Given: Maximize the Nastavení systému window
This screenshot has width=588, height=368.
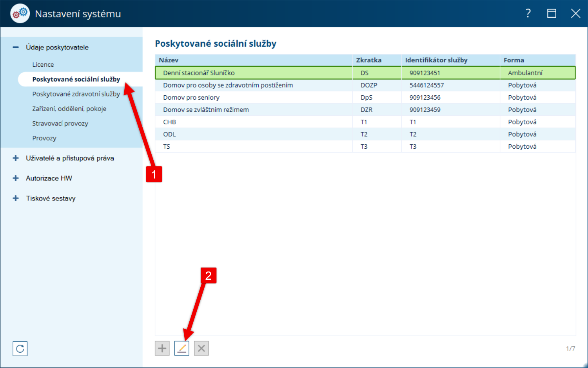Looking at the screenshot, I should [x=552, y=14].
